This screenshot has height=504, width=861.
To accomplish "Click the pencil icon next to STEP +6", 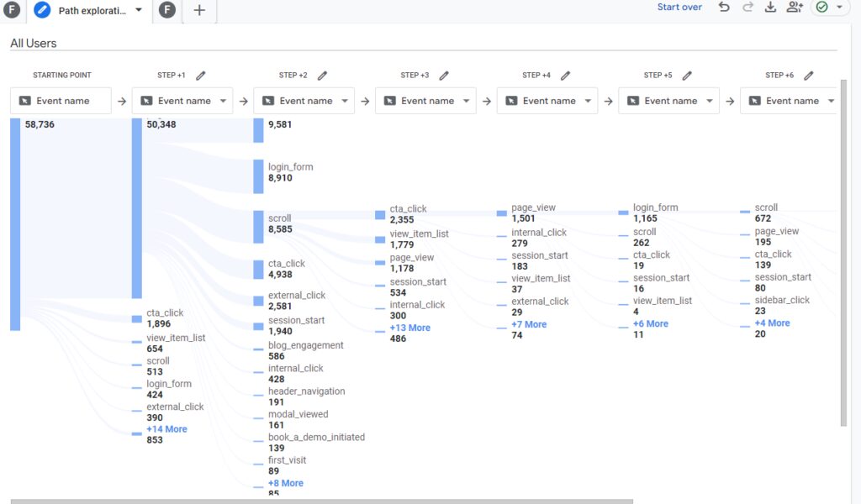I will coord(808,75).
